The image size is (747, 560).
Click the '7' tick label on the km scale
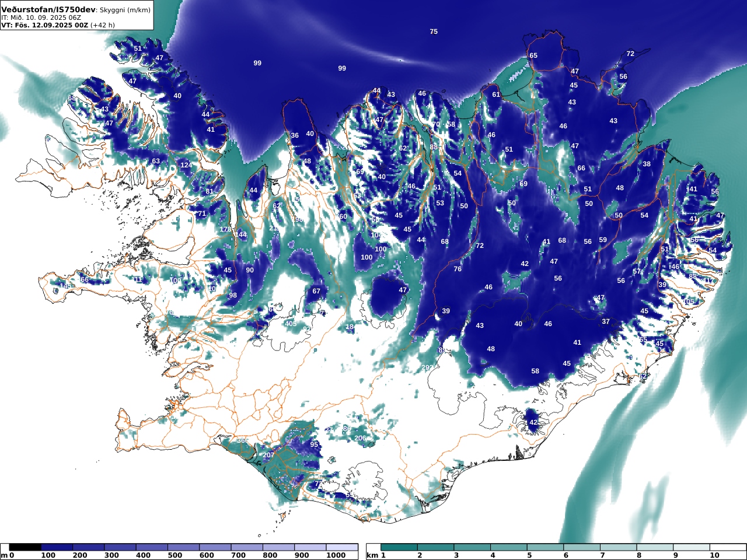tap(602, 555)
